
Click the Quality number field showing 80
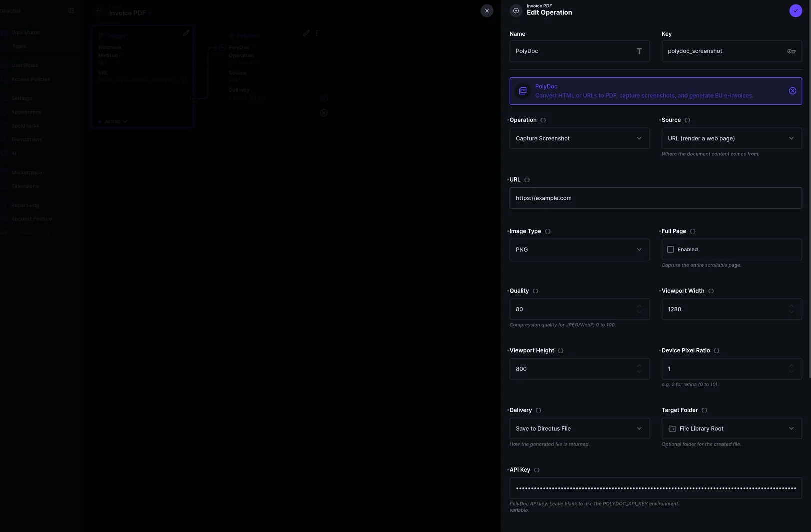click(579, 309)
